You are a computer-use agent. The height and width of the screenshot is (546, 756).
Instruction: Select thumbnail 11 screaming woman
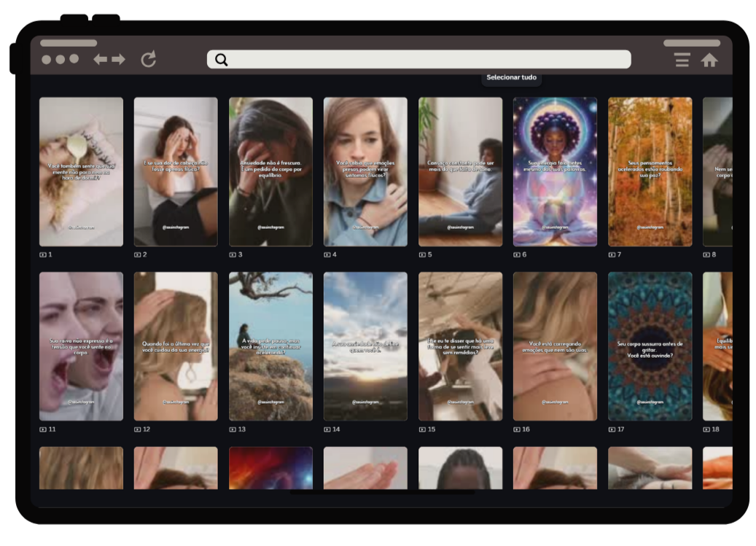point(81,346)
